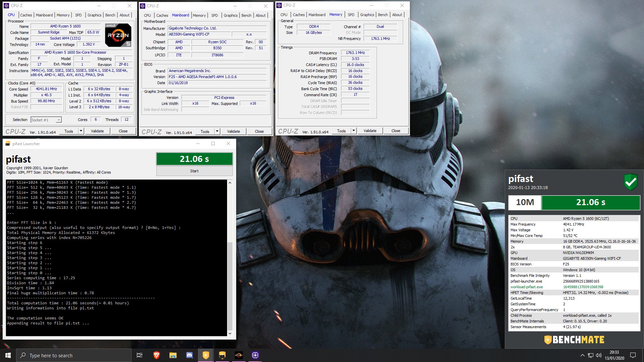This screenshot has width=644, height=362.
Task: Click DRAM Frequency value 1763.1 MHz
Action: 355,53
